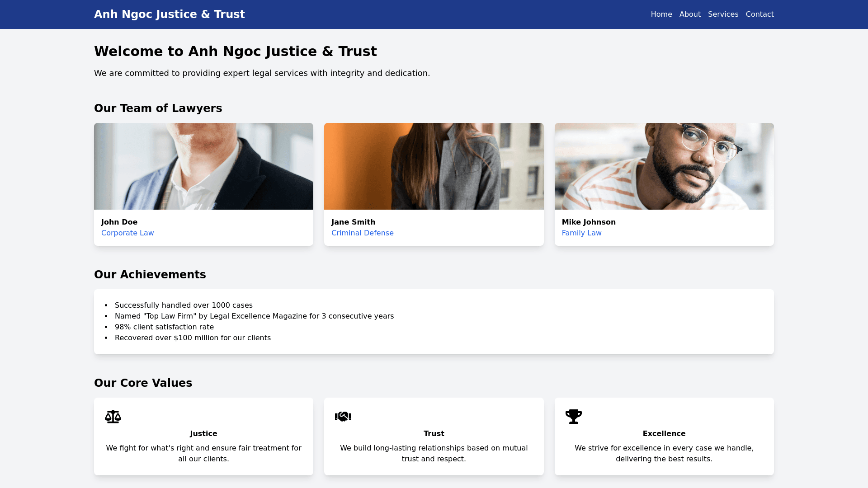Screen dimensions: 868x488
Task: Click the Criminal Defense specialty text
Action: tap(362, 233)
